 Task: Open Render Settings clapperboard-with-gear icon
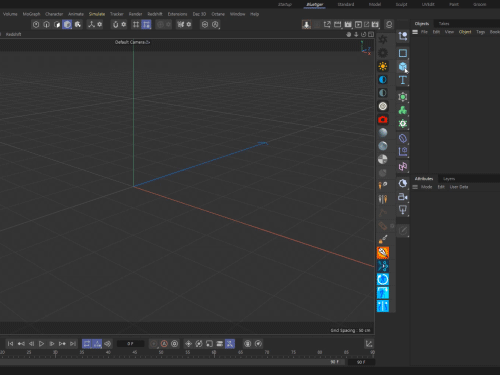pos(375,24)
